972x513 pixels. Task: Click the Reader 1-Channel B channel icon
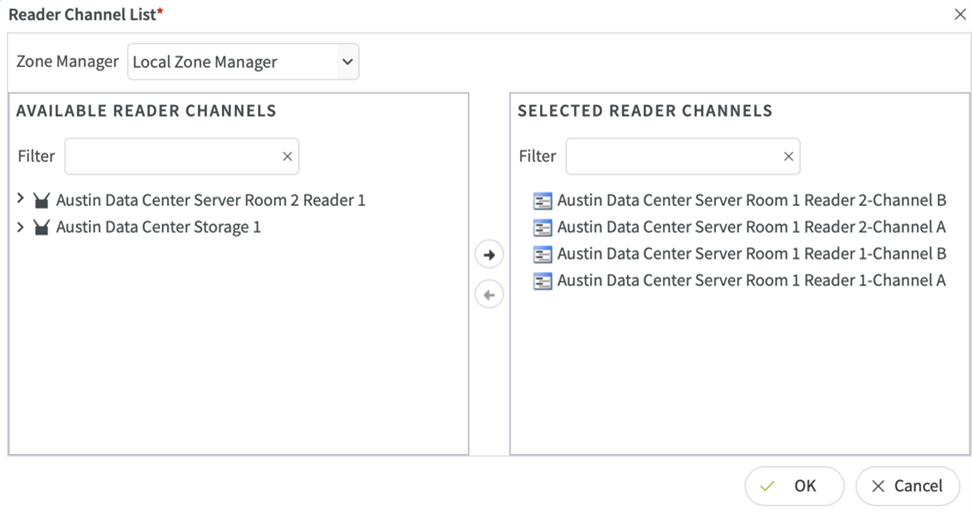[543, 255]
